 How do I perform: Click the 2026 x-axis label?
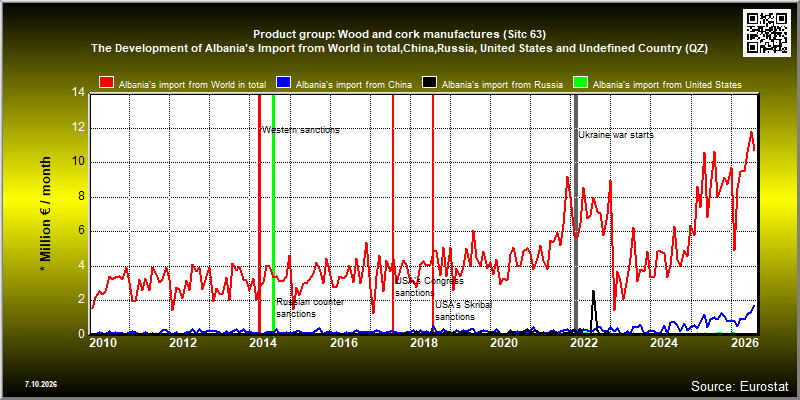coord(744,342)
